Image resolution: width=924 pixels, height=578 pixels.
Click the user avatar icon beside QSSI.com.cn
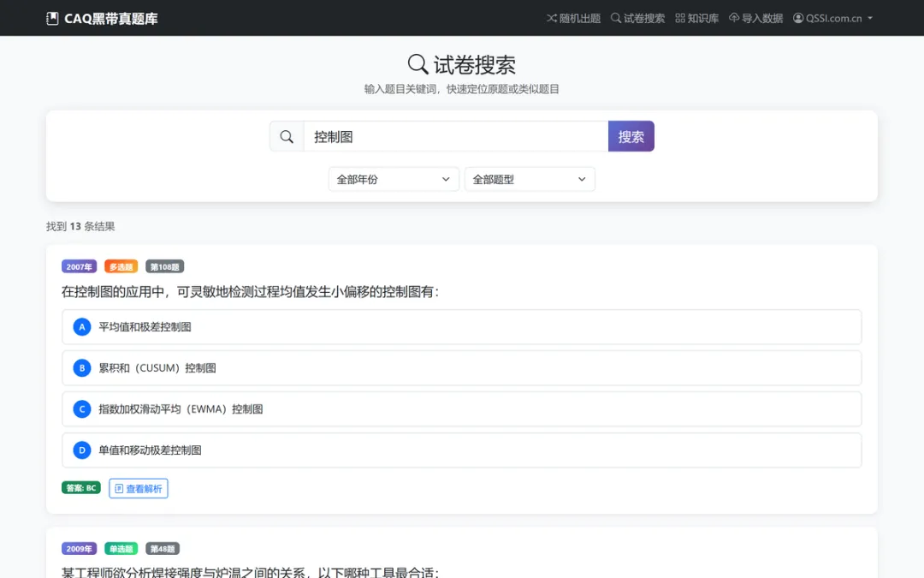coord(798,18)
